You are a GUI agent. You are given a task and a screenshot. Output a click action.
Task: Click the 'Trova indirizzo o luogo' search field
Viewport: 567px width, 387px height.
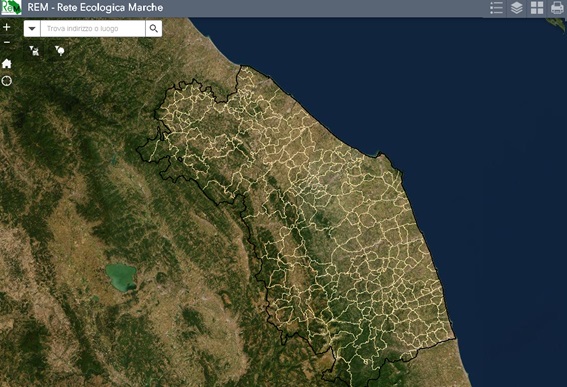(93, 29)
